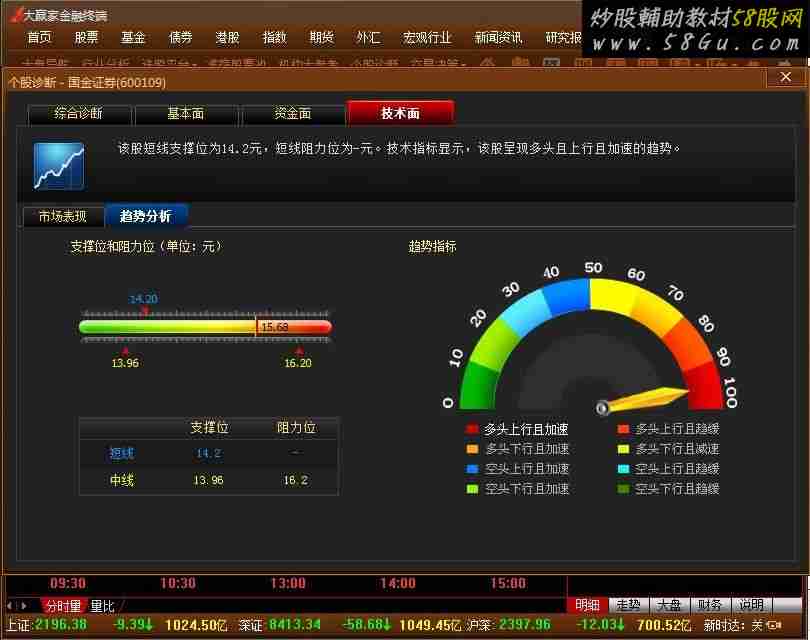Image resolution: width=810 pixels, height=640 pixels.
Task: Click the 明细 button
Action: click(587, 605)
